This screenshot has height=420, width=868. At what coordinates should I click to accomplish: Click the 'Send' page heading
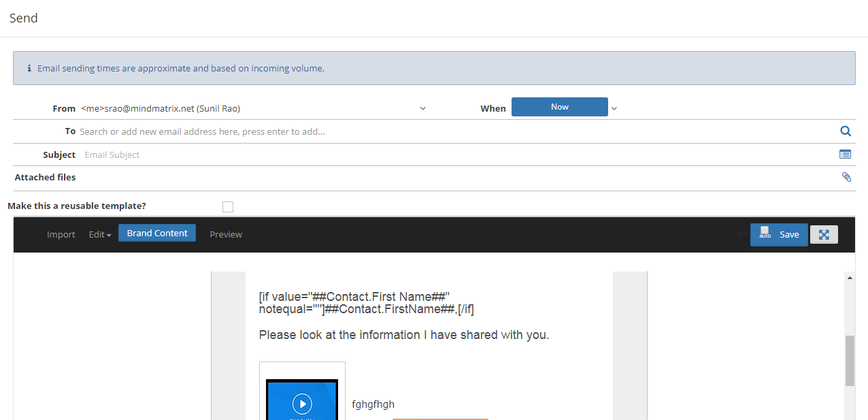coord(24,18)
